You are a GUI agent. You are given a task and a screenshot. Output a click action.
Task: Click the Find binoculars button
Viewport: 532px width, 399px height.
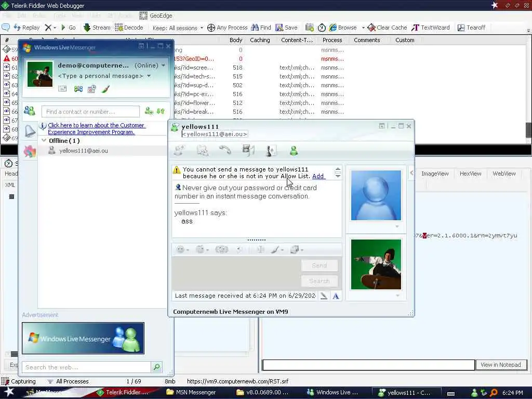[261, 28]
